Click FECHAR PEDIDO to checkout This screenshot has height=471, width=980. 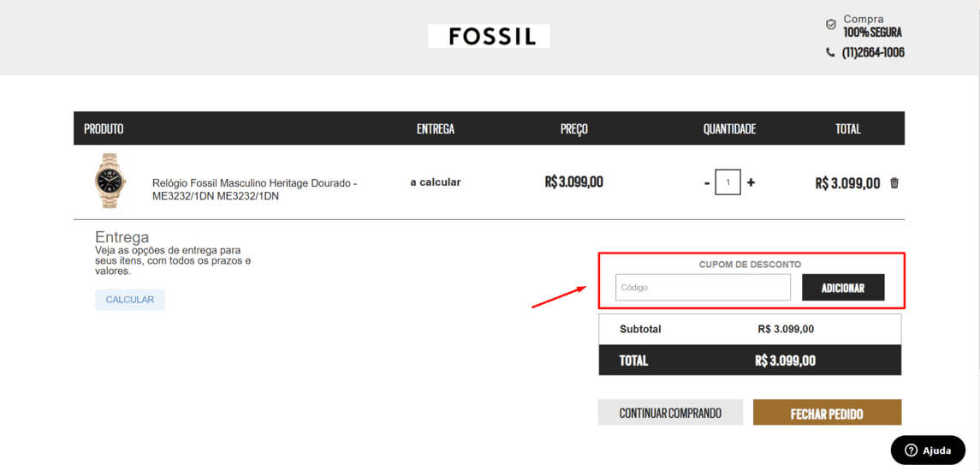(x=827, y=413)
